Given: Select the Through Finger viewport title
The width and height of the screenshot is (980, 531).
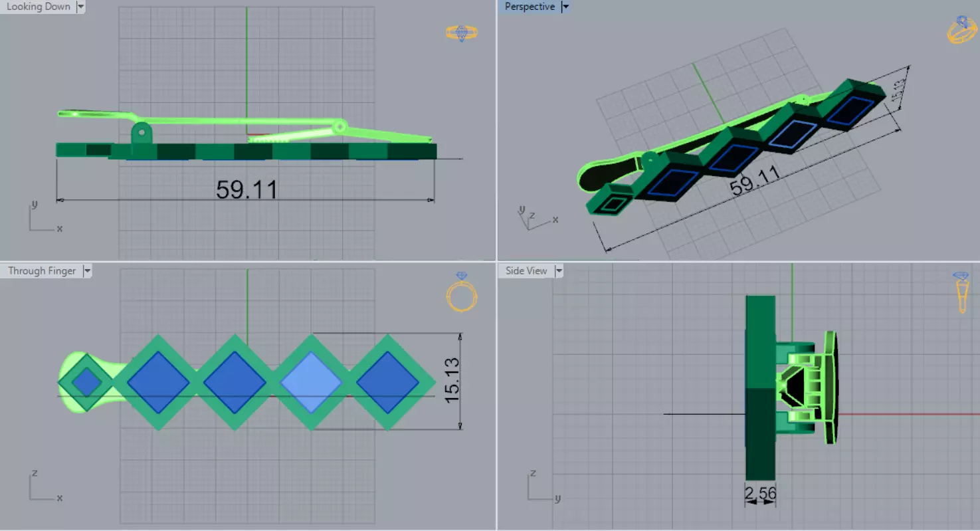Looking at the screenshot, I should tap(42, 271).
